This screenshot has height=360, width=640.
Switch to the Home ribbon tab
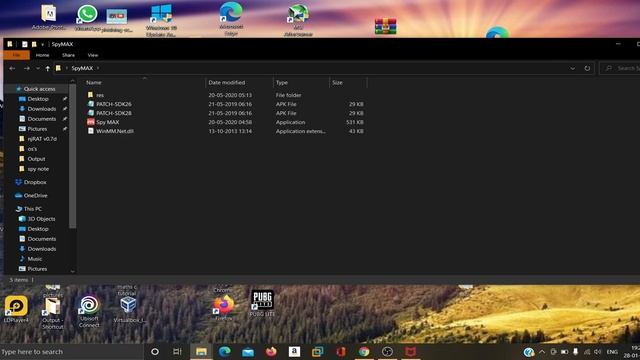click(42, 55)
